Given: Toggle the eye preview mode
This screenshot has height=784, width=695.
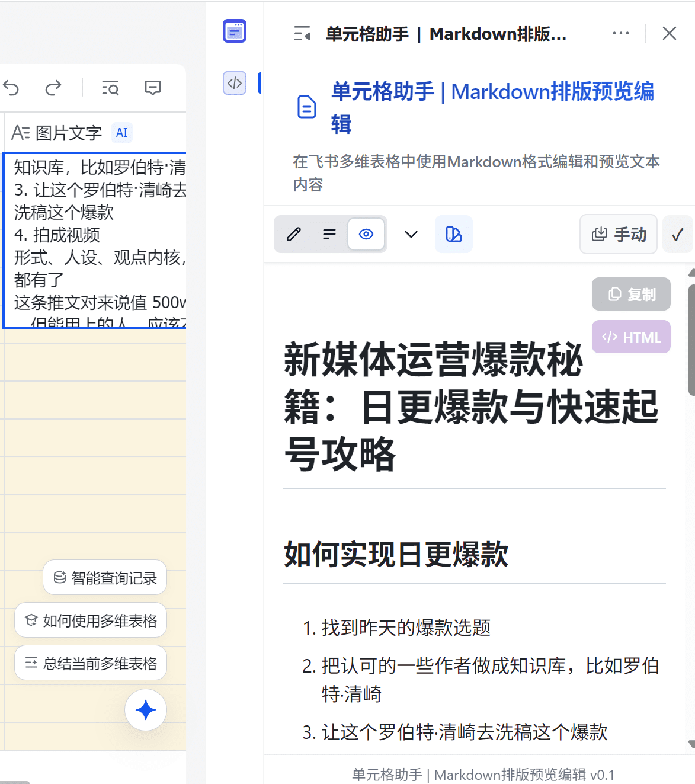Looking at the screenshot, I should (x=366, y=235).
